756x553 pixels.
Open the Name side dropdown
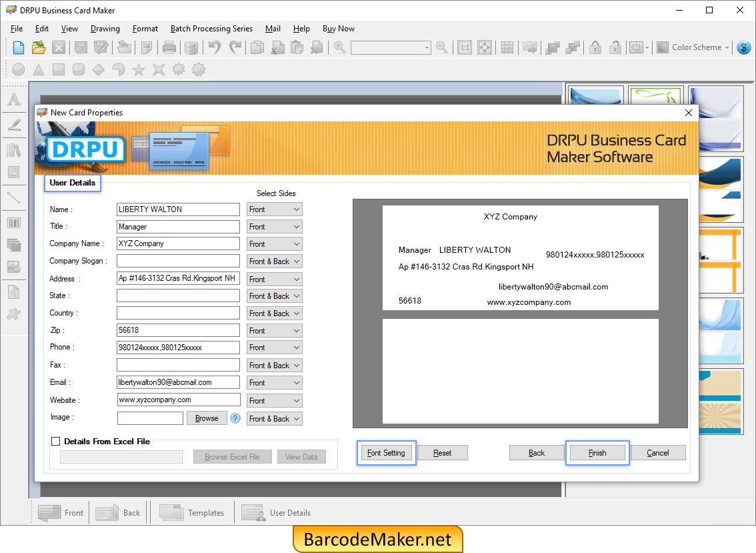[x=275, y=209]
